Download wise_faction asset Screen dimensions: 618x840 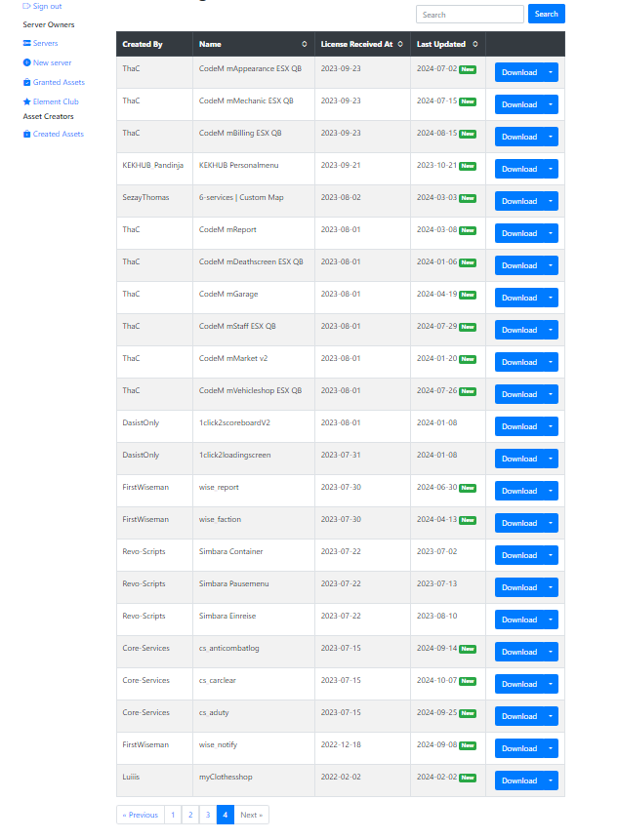pos(518,523)
